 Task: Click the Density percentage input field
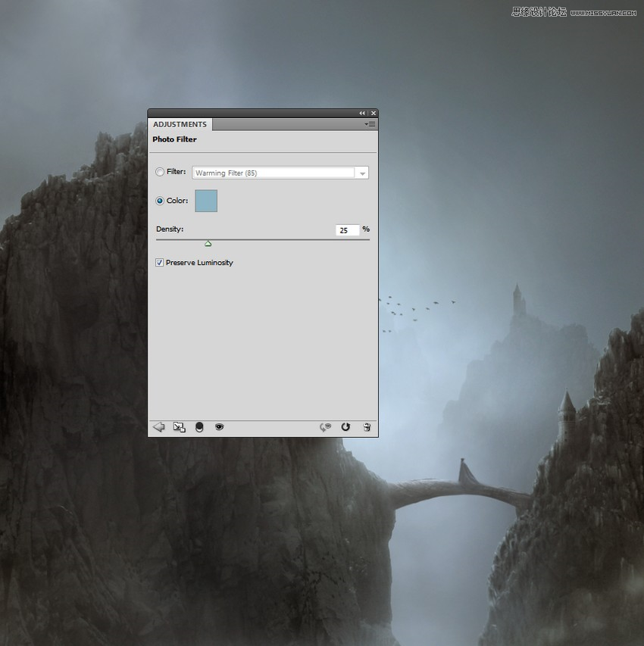[x=347, y=230]
